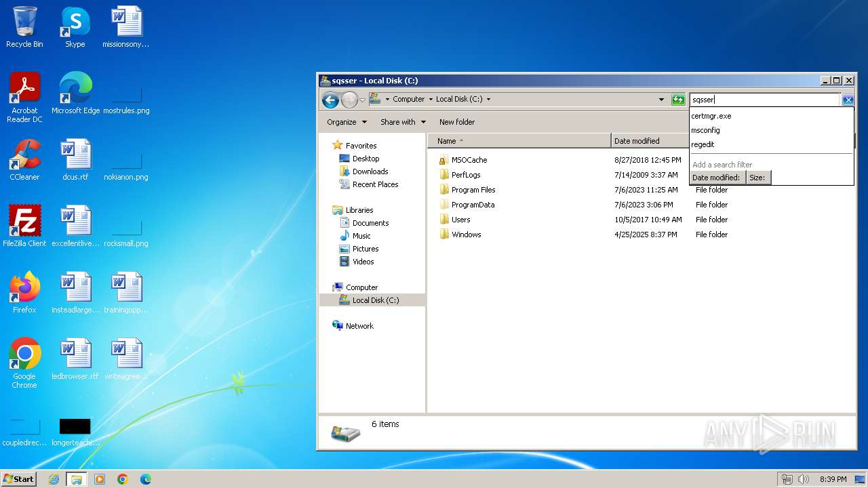Select the ProgramData folder
The image size is (868, 488).
473,205
